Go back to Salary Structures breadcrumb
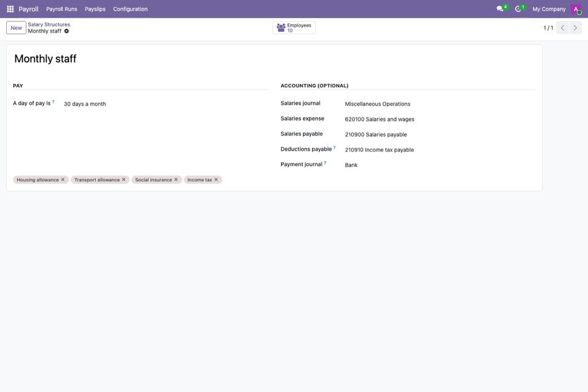Image resolution: width=588 pixels, height=392 pixels. (49, 25)
